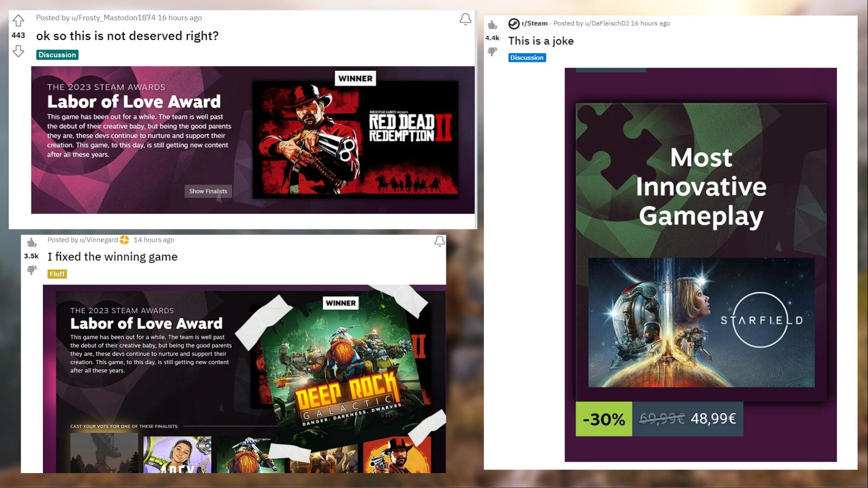
Task: Click the blue Discussion flair on 'This is a joke'
Action: tap(527, 57)
